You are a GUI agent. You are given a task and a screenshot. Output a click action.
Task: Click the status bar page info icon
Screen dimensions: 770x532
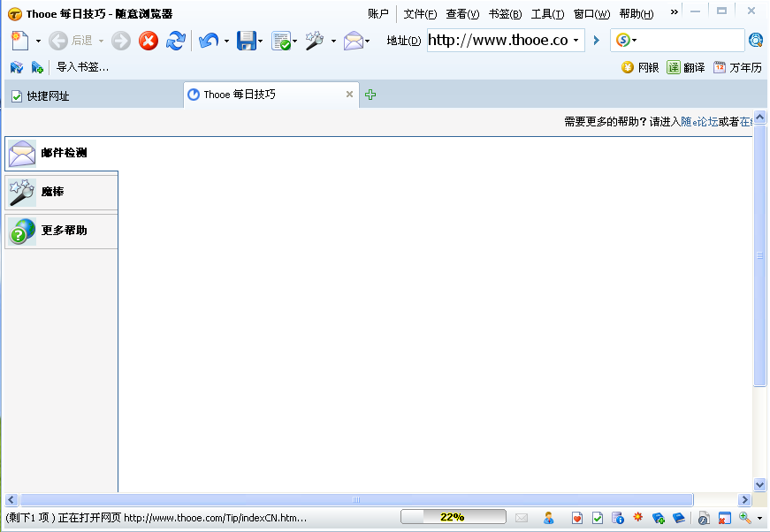(618, 518)
